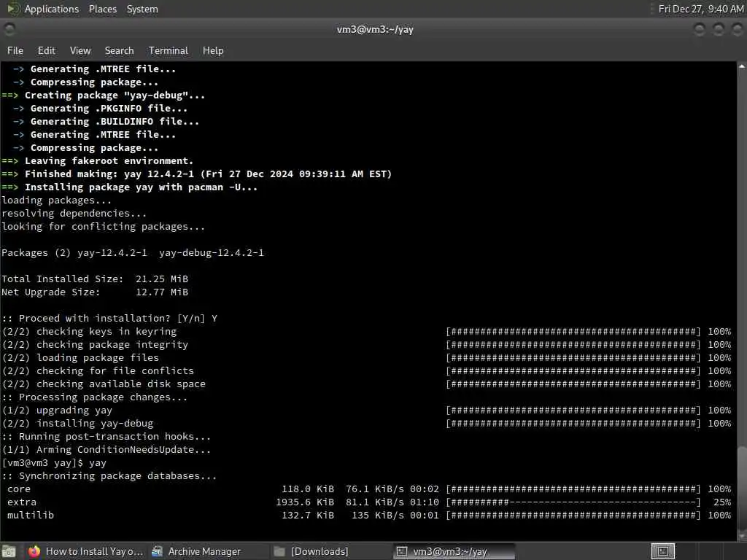Click the 'extra' database progress bar at 25%
The image size is (747, 560).
(x=573, y=502)
